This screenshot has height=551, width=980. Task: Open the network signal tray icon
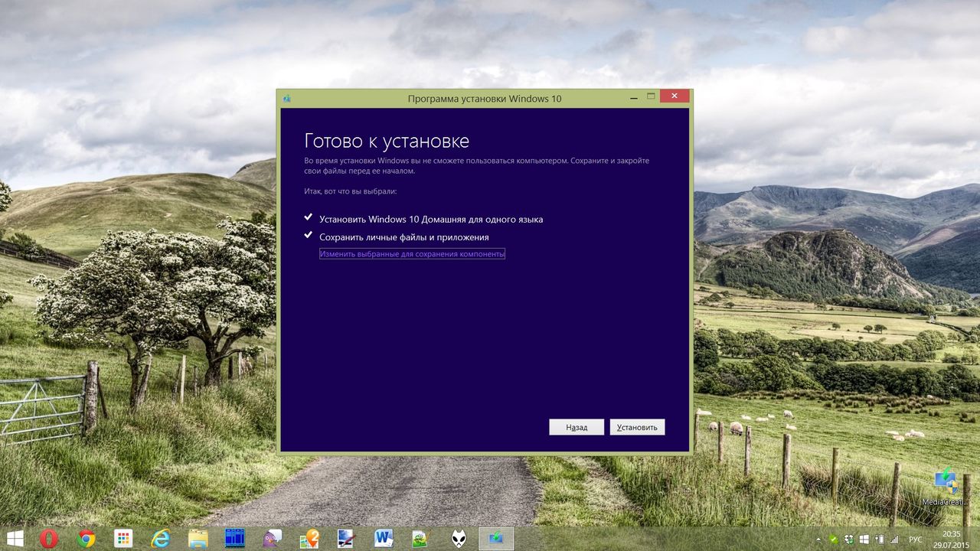(894, 539)
